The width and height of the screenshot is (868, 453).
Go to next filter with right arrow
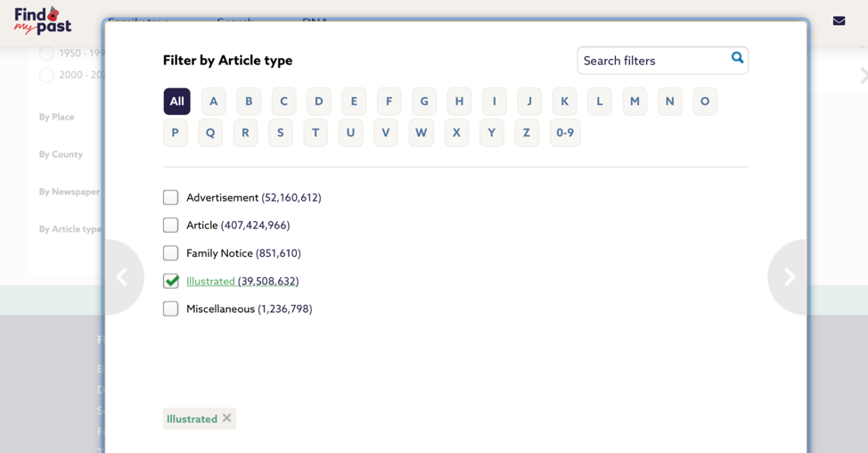click(x=789, y=277)
